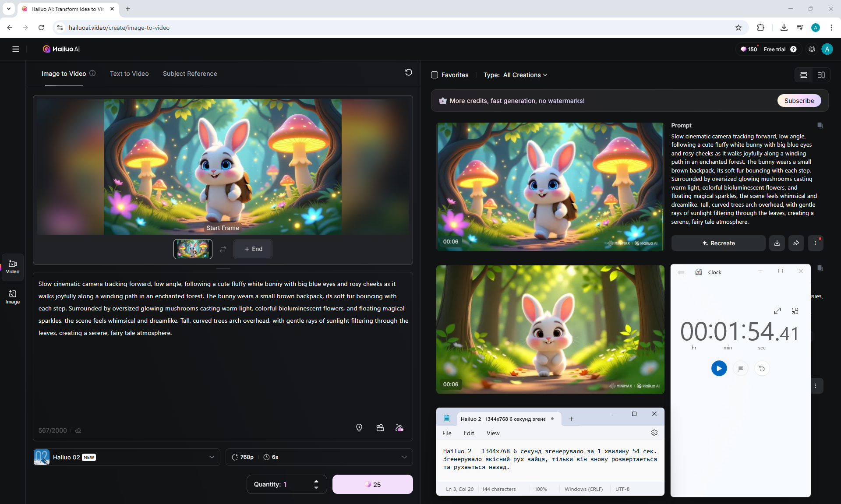The image size is (841, 504).
Task: Reset the creation panel with refresh icon
Action: point(408,72)
